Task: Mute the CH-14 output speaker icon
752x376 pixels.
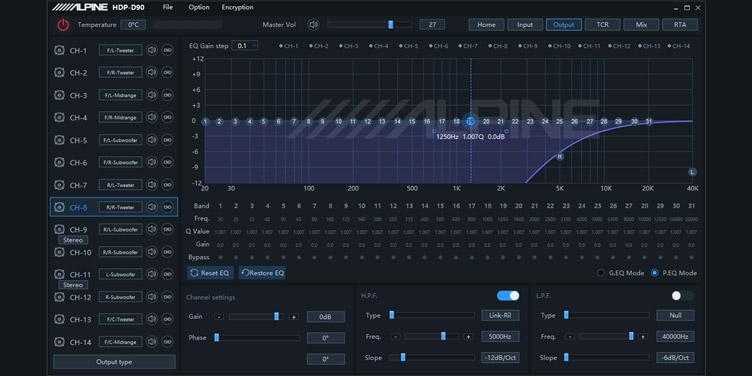Action: (x=152, y=342)
